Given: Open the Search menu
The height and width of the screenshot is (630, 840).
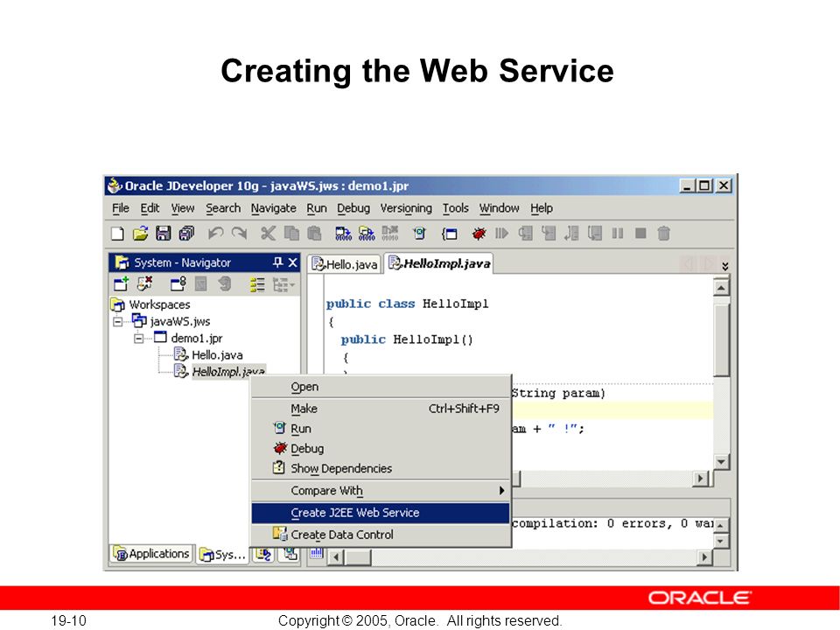Looking at the screenshot, I should pyautogui.click(x=223, y=208).
